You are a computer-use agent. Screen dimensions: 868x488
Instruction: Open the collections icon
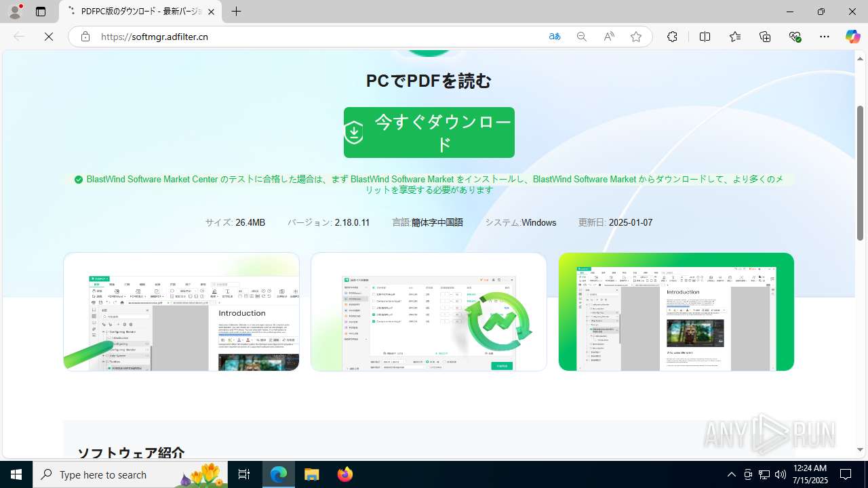click(x=765, y=37)
